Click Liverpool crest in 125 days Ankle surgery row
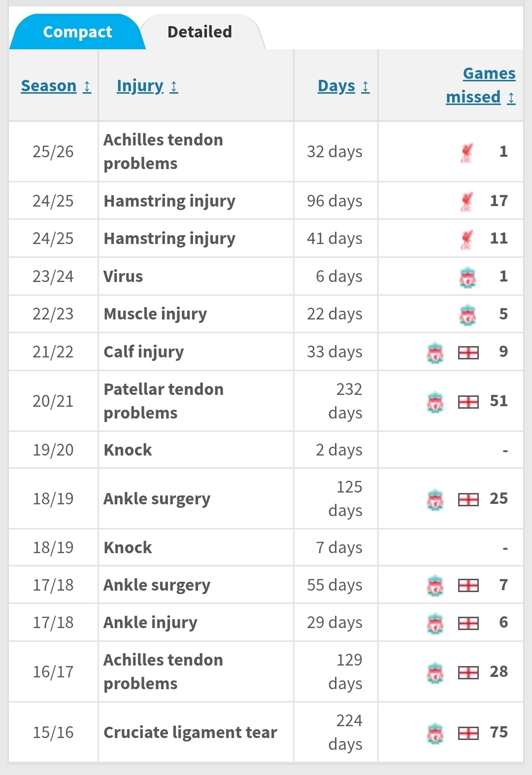 point(435,499)
